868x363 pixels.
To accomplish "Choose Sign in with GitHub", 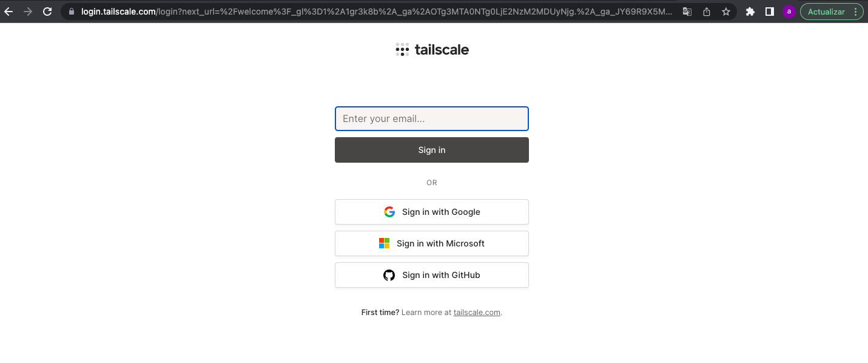I will tap(432, 275).
